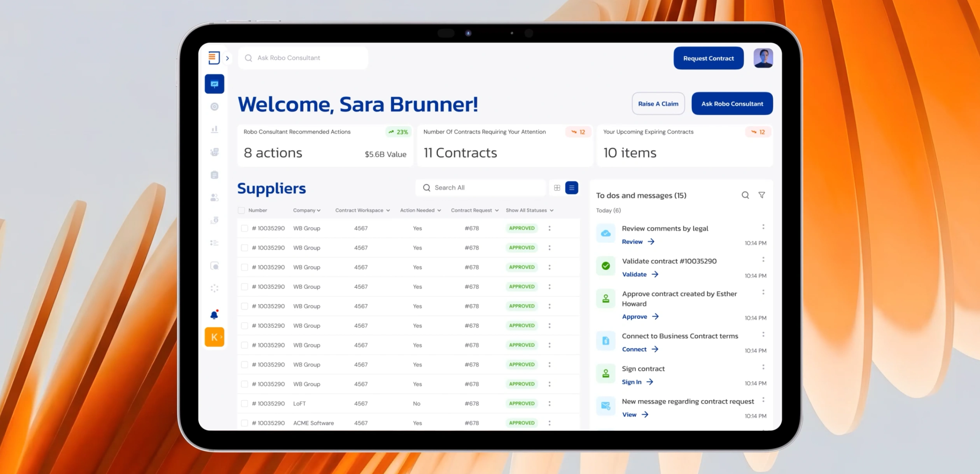Open the Contract Workspace column dropdown
980x474 pixels.
362,210
